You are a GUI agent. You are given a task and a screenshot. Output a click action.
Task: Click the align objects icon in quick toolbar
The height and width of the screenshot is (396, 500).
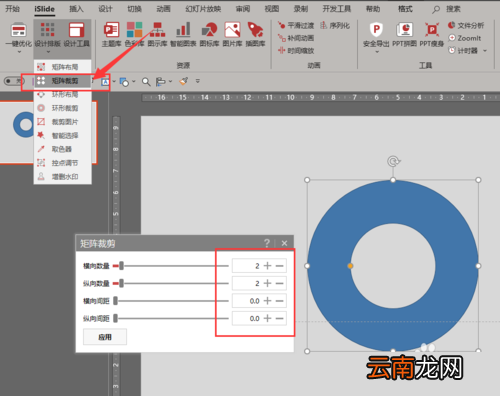(x=161, y=82)
